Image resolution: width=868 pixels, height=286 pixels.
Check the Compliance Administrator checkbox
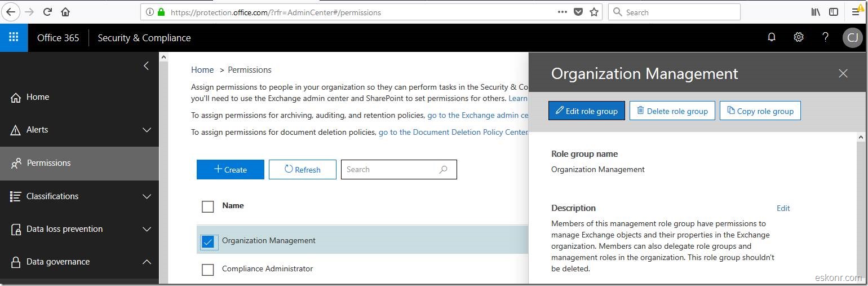tap(208, 270)
